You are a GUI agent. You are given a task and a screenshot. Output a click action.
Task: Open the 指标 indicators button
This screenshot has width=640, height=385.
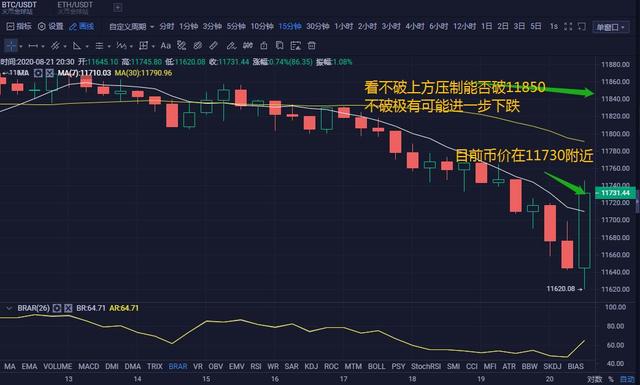(x=19, y=27)
